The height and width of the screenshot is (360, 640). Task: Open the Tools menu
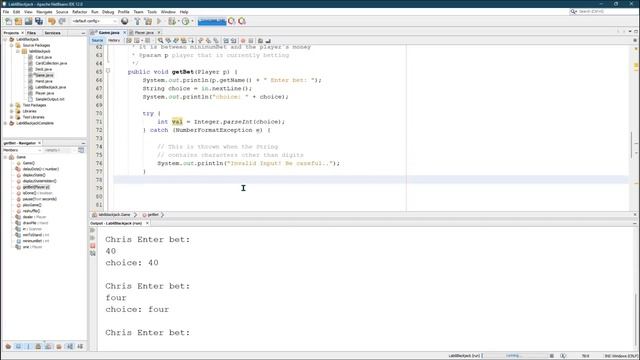click(x=152, y=12)
